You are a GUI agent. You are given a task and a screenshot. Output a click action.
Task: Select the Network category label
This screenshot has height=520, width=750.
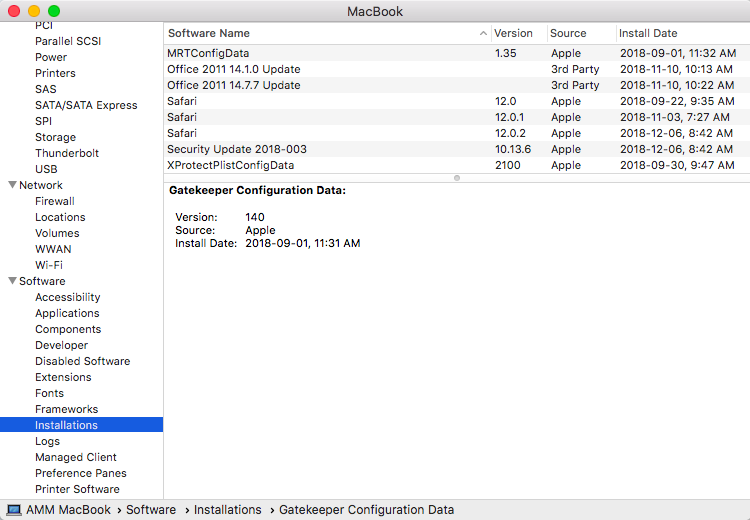click(x=41, y=185)
